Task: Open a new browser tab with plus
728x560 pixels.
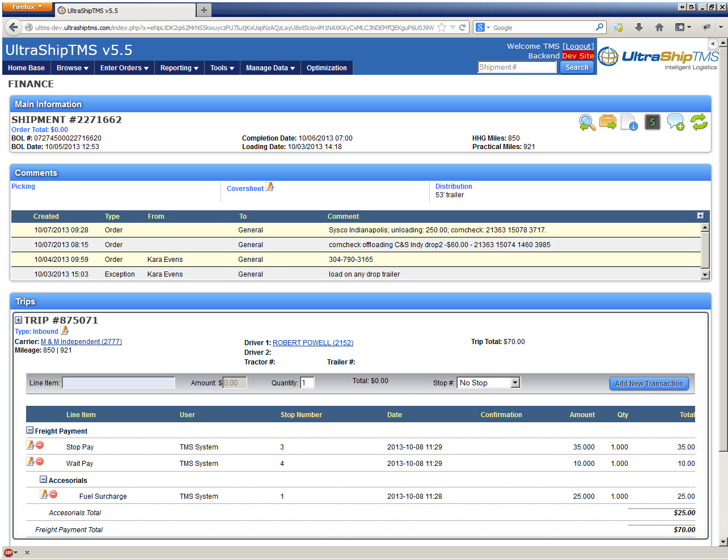Action: (204, 10)
